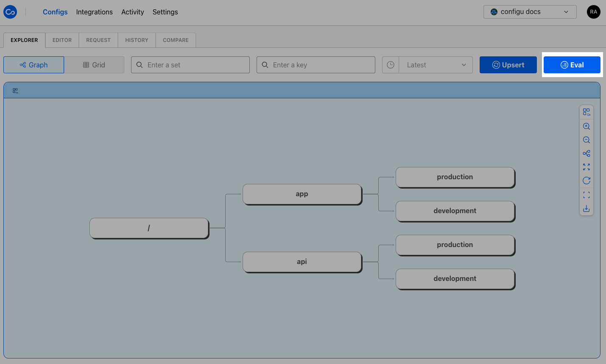This screenshot has width=606, height=364.
Task: Open the configu docs organization dropdown
Action: tap(530, 12)
